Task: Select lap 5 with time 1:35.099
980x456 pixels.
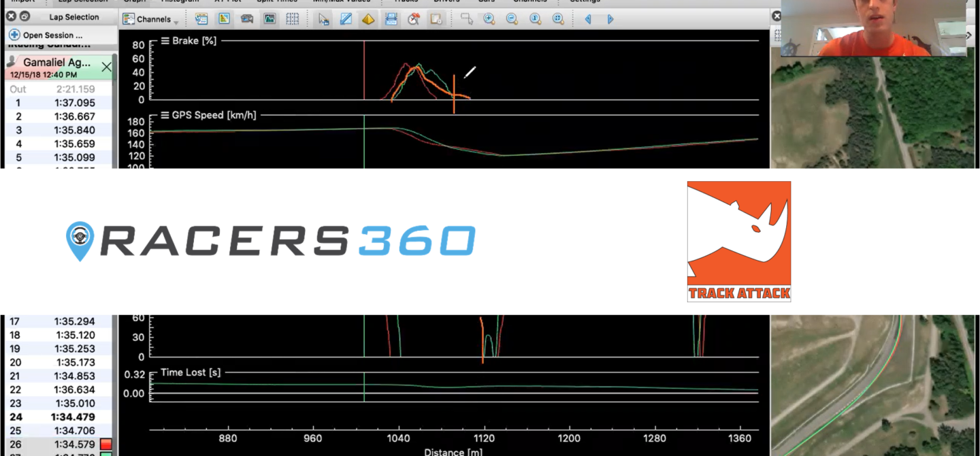Action: [59, 157]
